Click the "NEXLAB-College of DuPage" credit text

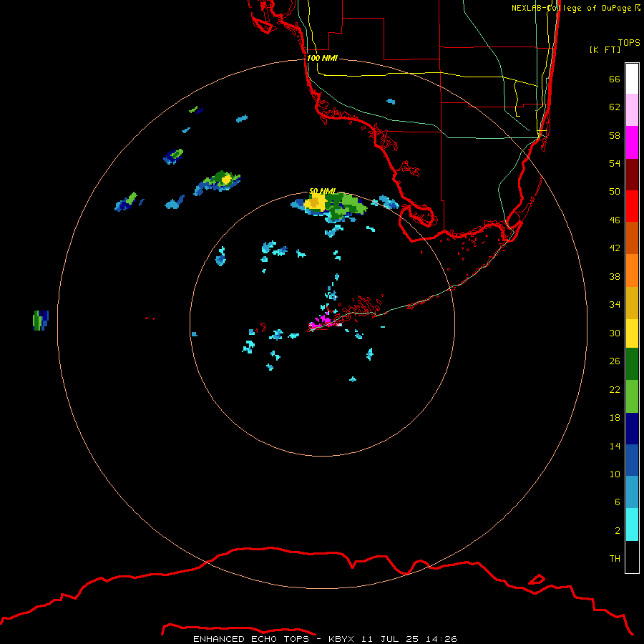(x=571, y=8)
